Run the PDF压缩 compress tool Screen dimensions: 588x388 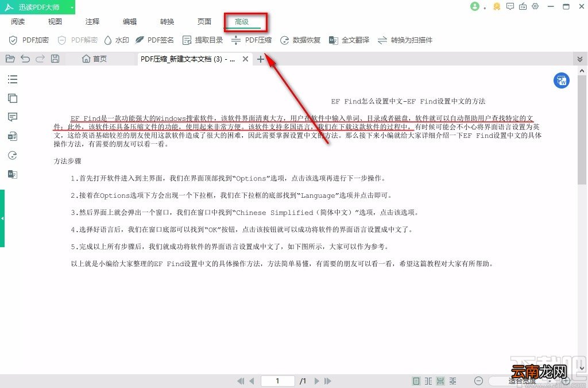[x=252, y=40]
